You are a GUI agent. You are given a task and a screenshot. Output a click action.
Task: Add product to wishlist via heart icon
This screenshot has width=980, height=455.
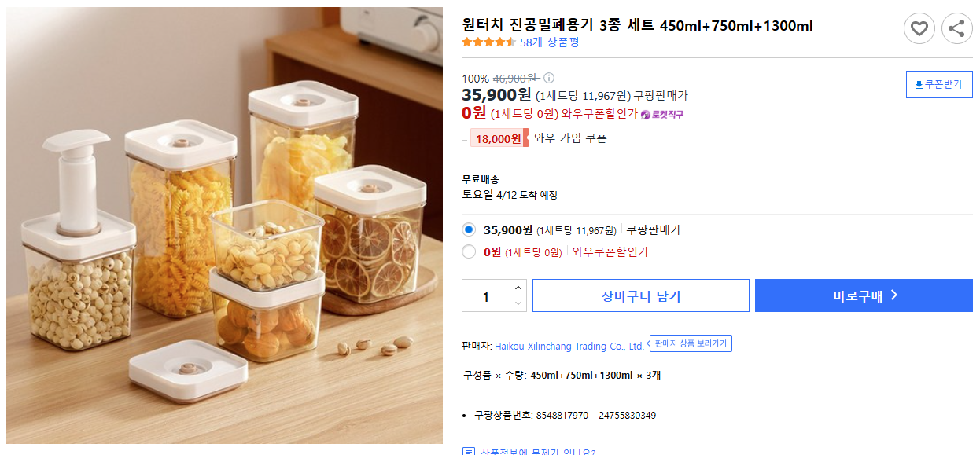[x=919, y=28]
